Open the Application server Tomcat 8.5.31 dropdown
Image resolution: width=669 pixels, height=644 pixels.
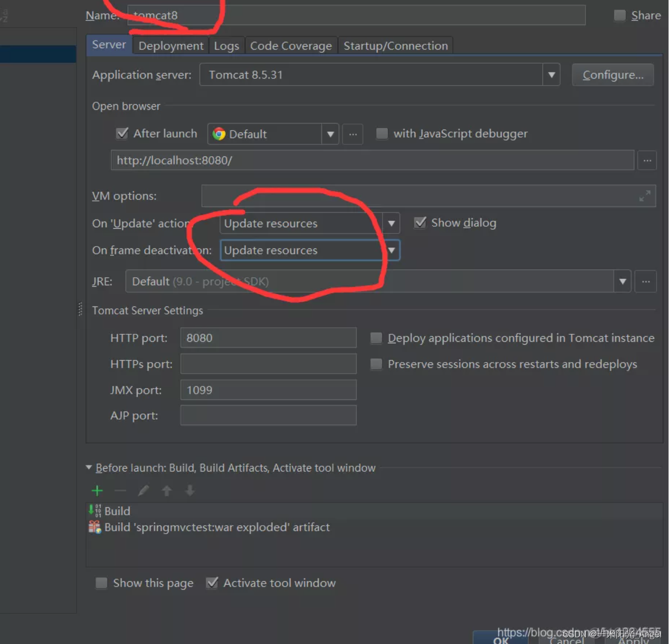[551, 75]
